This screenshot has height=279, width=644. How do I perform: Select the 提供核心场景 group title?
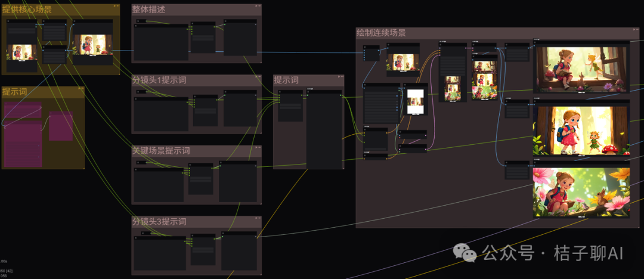27,10
